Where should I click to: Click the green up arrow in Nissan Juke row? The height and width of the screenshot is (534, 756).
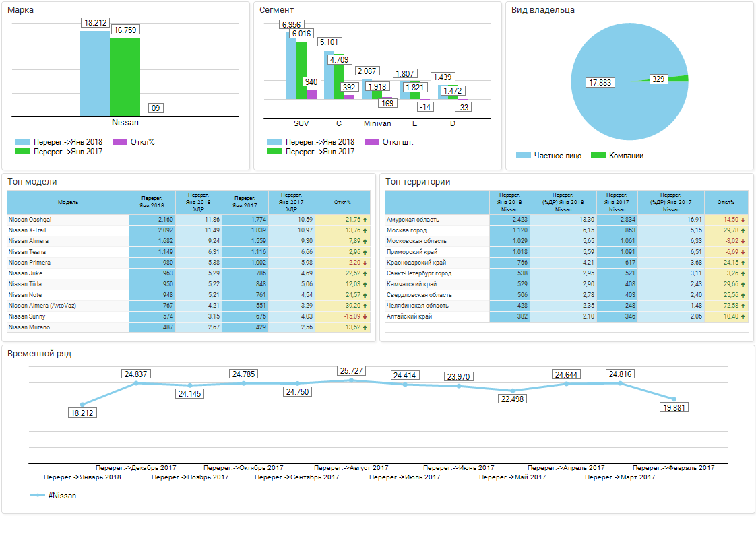pos(365,274)
